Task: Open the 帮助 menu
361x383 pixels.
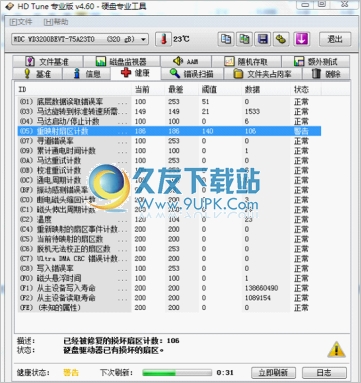Action: [x=56, y=22]
